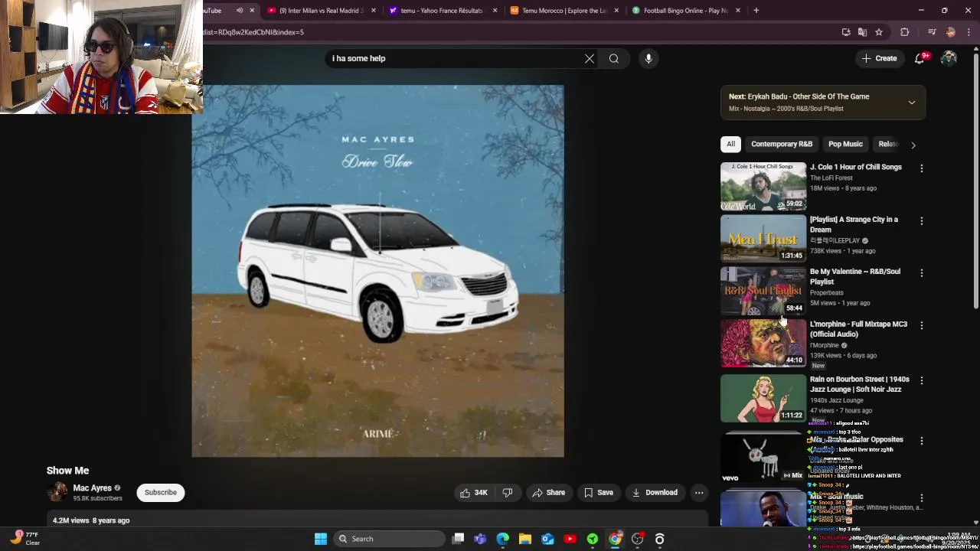The image size is (980, 551).
Task: Open a new browser tab
Action: [756, 11]
